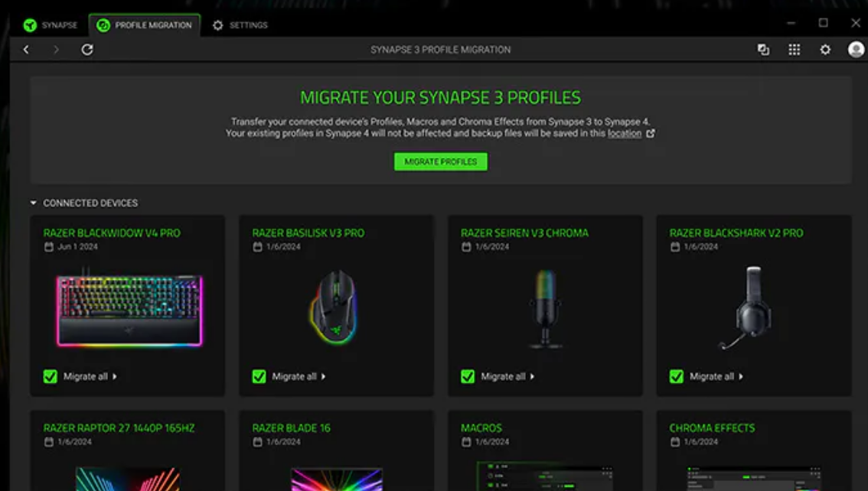Click the Chroma Effects card title
Viewport: 868px width, 491px height.
(712, 428)
